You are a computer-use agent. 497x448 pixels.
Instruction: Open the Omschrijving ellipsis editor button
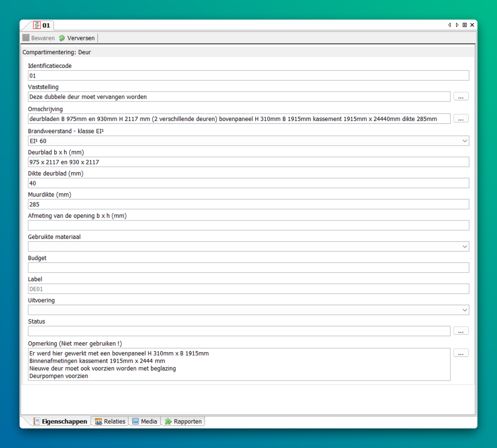pyautogui.click(x=461, y=119)
